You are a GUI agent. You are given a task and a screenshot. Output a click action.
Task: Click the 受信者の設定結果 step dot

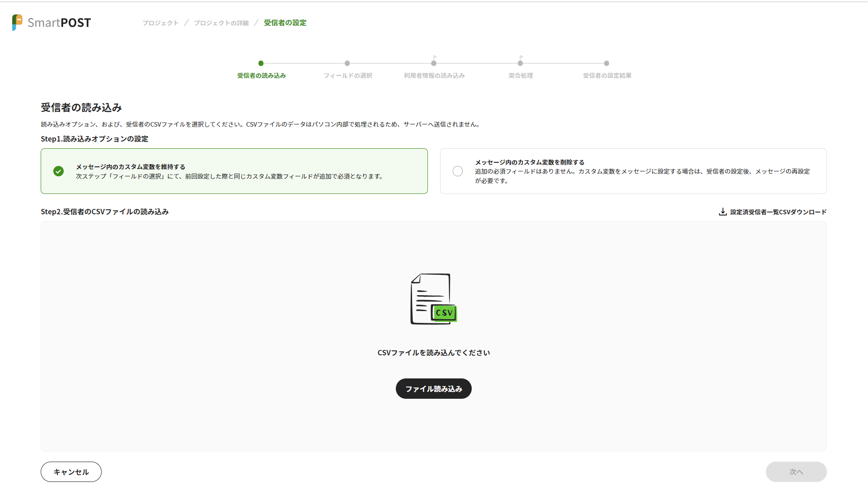click(x=606, y=63)
